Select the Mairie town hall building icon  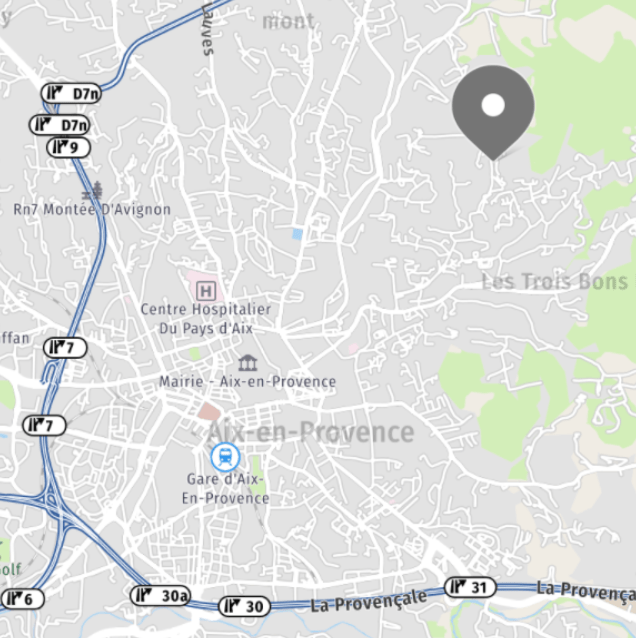click(x=248, y=363)
